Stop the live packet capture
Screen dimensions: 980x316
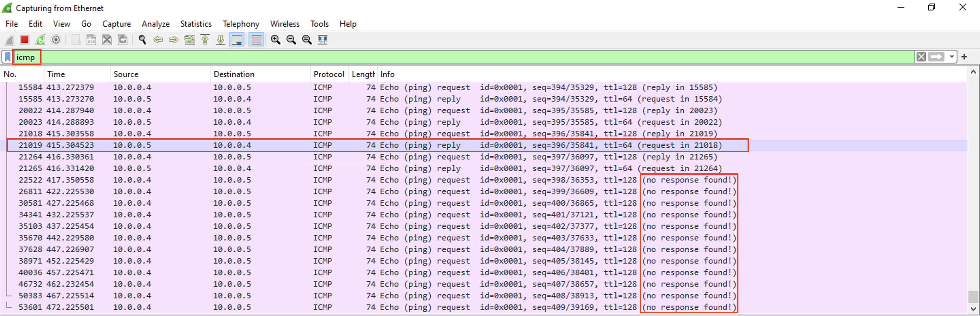point(24,39)
